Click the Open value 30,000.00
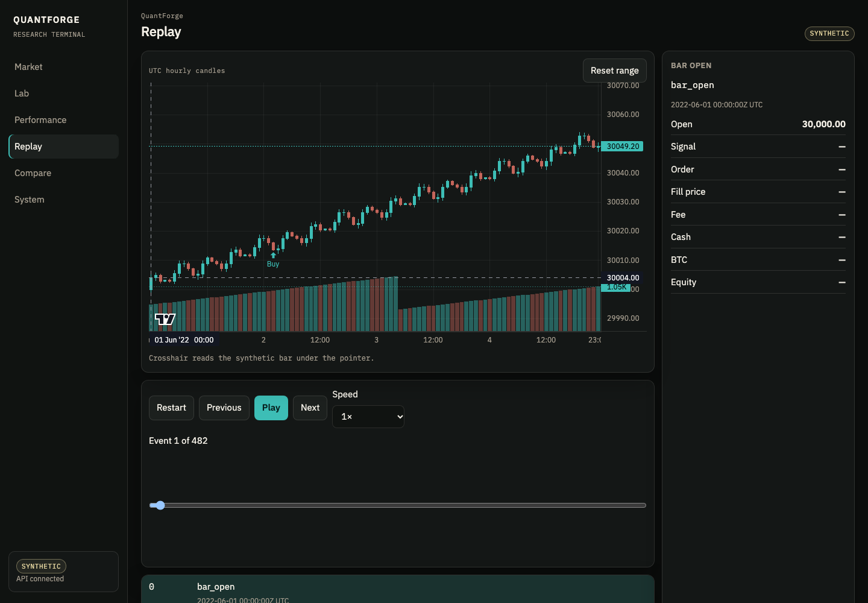868x603 pixels. click(x=823, y=124)
